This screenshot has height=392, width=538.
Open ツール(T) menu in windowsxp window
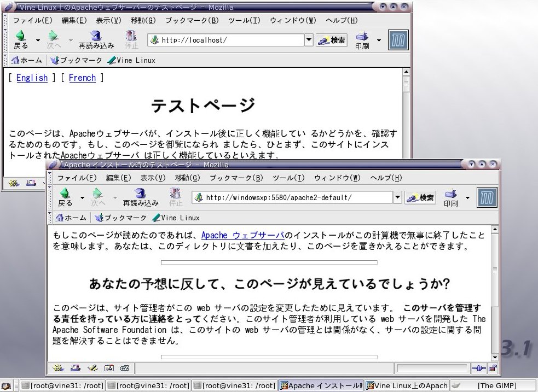click(x=288, y=178)
